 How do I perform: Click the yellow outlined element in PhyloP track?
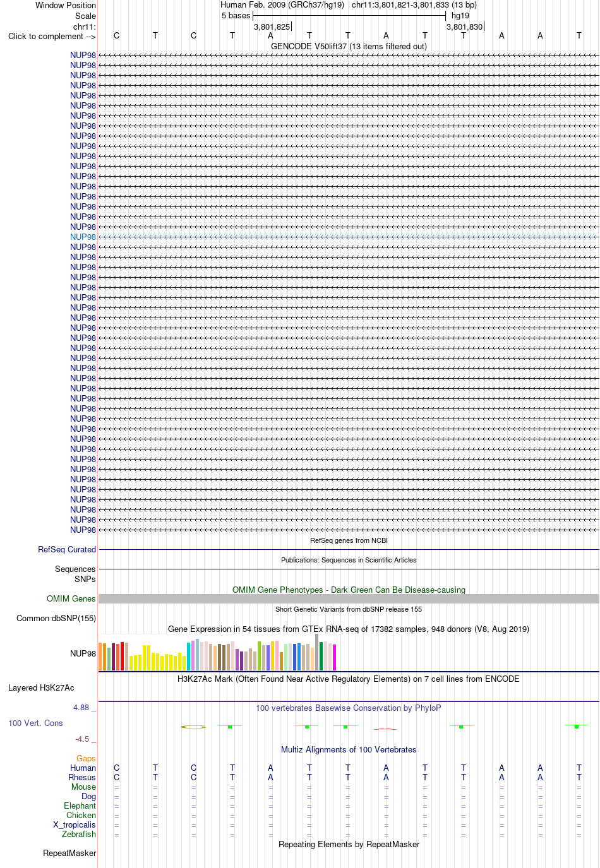click(x=193, y=727)
